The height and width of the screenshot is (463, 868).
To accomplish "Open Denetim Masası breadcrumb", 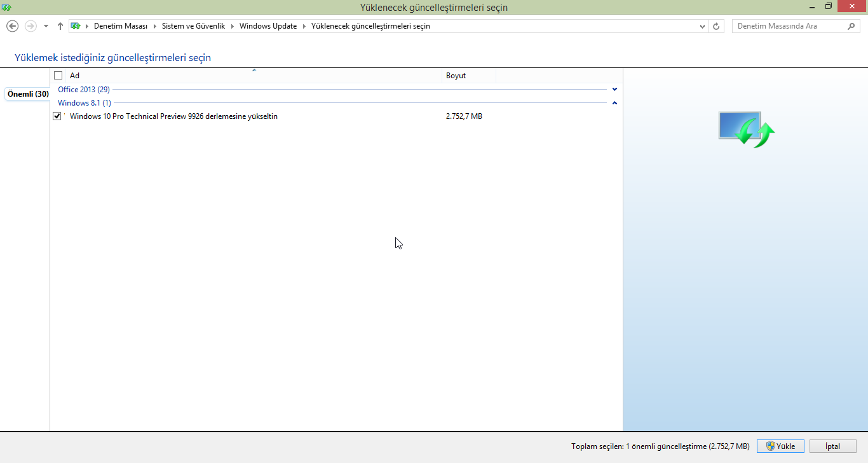I will coord(120,26).
